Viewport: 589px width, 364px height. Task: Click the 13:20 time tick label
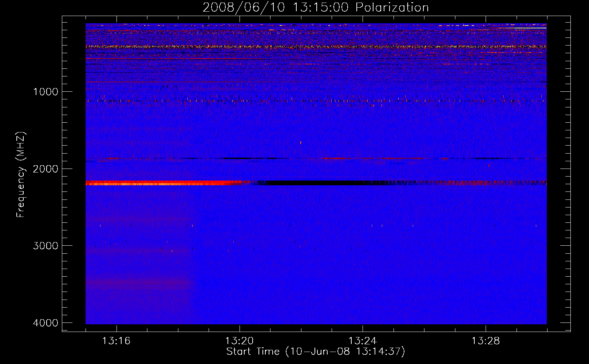click(239, 341)
